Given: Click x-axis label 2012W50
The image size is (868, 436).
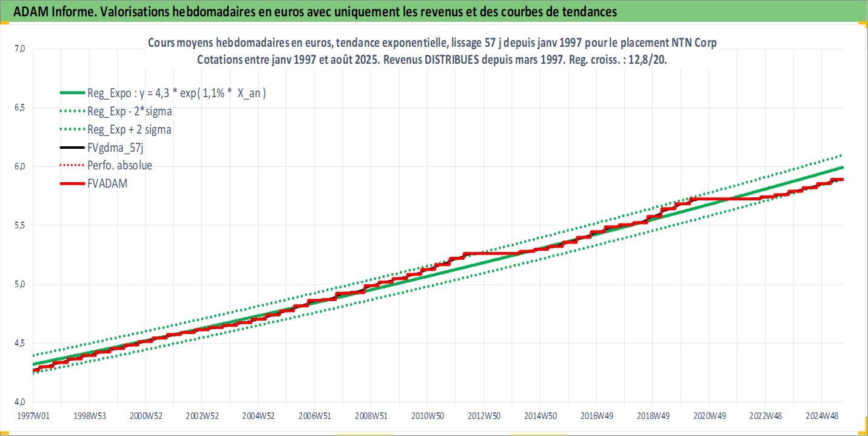Looking at the screenshot, I should pos(483,415).
